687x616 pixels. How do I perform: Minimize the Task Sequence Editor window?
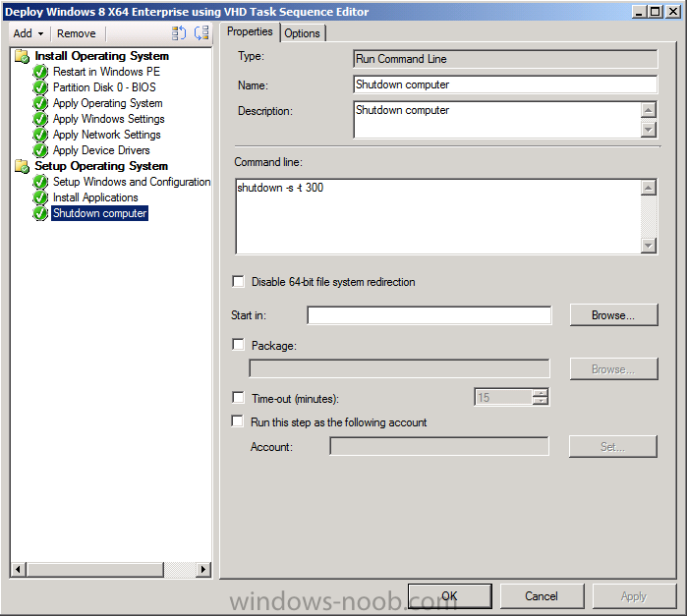tap(640, 12)
